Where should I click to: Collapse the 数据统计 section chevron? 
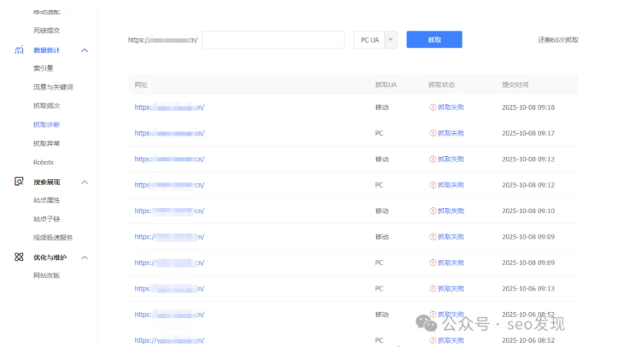pos(84,51)
